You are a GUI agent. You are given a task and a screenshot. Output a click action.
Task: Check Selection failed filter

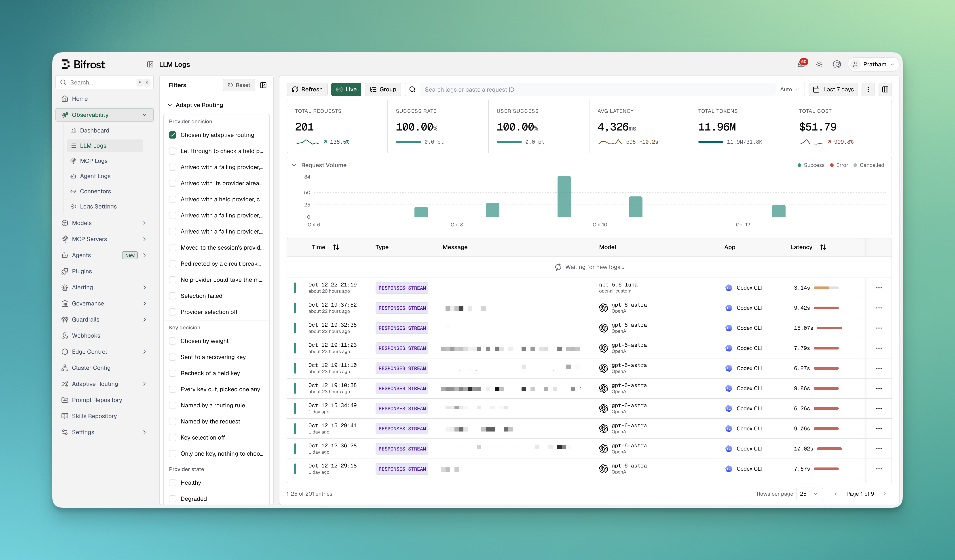click(172, 296)
